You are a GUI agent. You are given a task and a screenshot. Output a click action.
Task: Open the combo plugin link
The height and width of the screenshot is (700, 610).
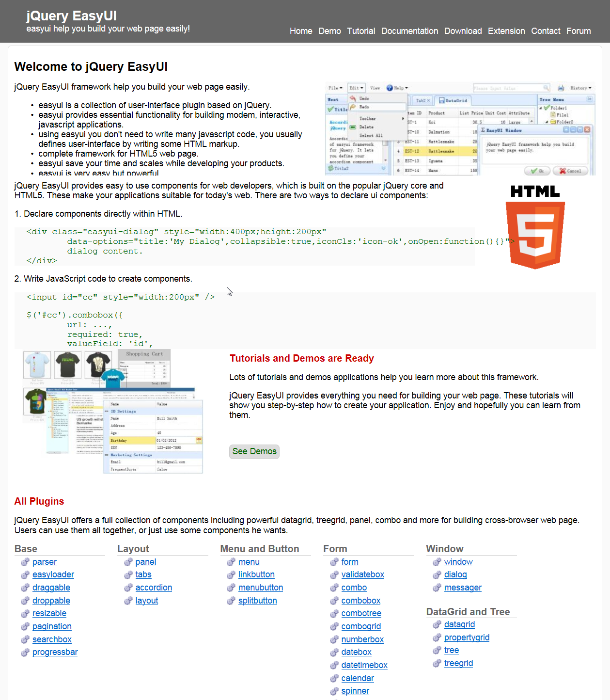354,588
